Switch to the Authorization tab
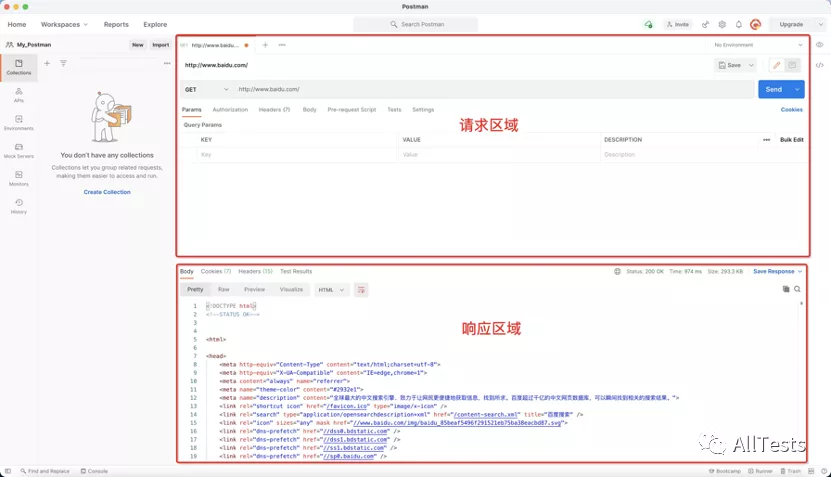 pyautogui.click(x=230, y=110)
